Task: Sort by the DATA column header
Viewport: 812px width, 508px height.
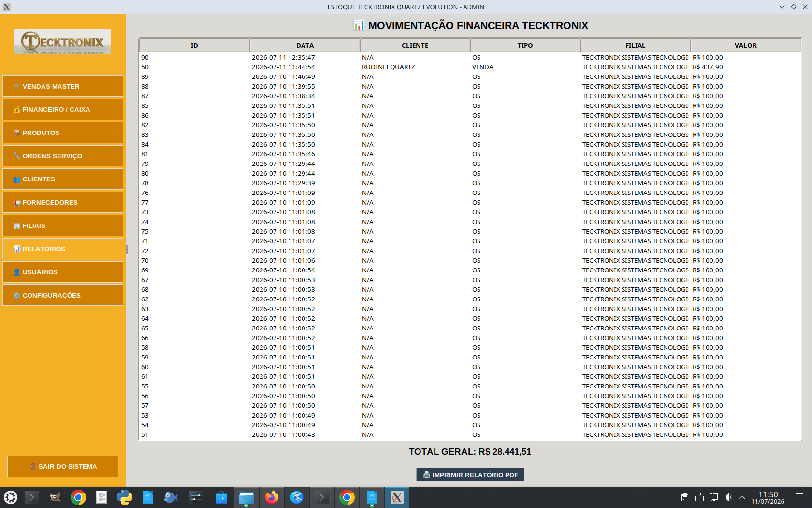Action: coord(305,45)
